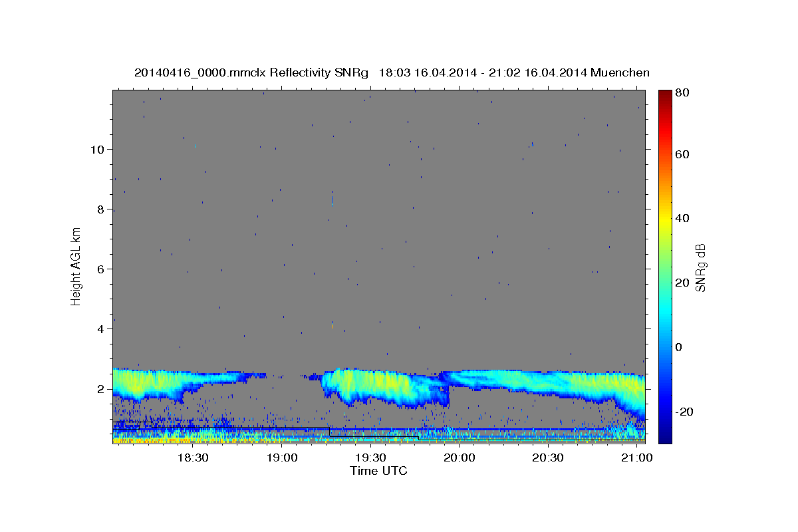Click the height tick label 6

click(100, 269)
